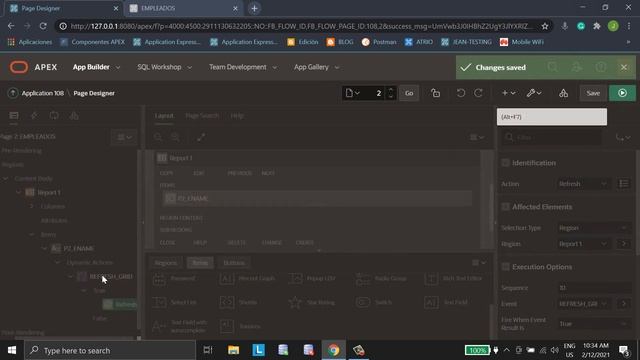Expand the layout to full pane
640x360 pixels.
[201, 137]
